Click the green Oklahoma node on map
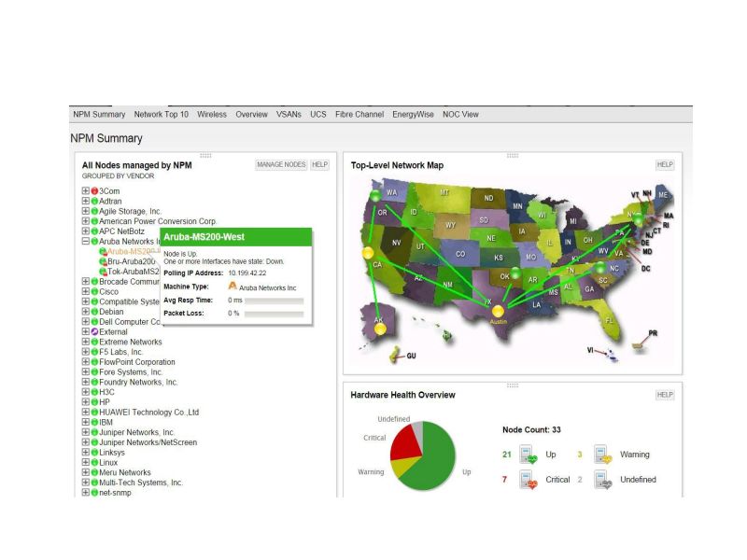 pyautogui.click(x=515, y=273)
